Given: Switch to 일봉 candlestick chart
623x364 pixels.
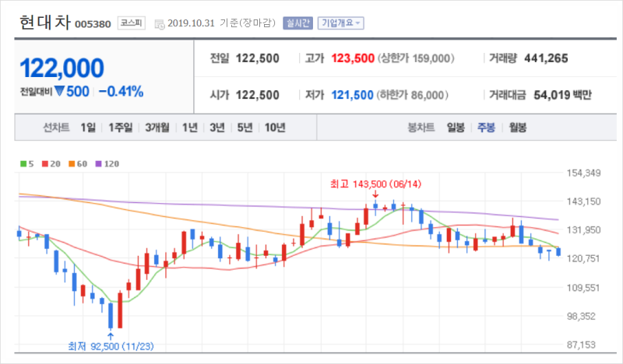Looking at the screenshot, I should click(456, 128).
